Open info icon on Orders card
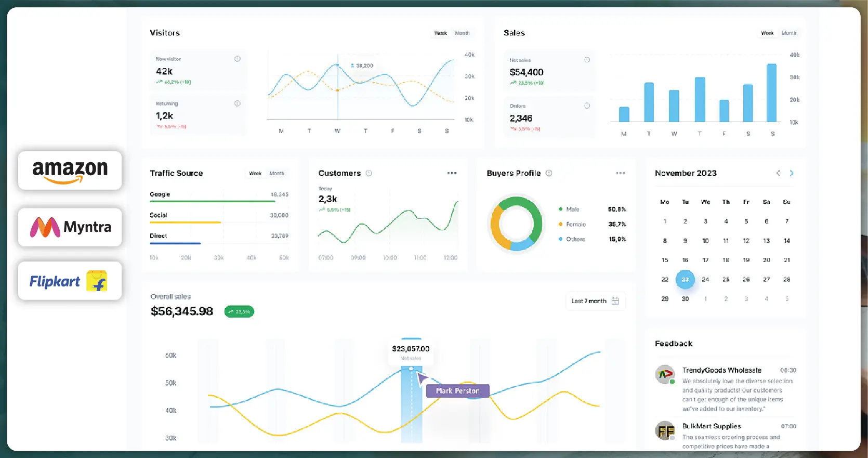Viewport: 868px width, 458px height. coord(587,106)
